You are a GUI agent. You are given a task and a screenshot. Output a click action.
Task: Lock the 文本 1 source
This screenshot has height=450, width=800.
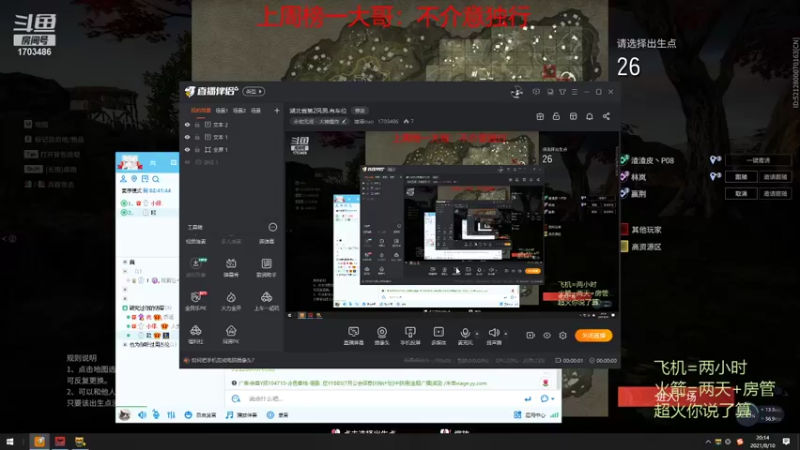(197, 137)
